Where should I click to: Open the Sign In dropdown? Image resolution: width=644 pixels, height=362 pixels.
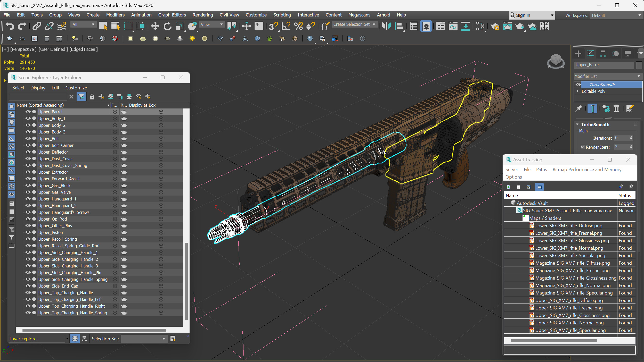(532, 15)
